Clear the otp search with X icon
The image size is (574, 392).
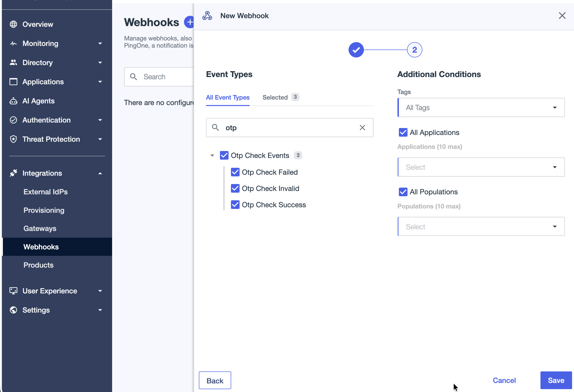(x=362, y=128)
